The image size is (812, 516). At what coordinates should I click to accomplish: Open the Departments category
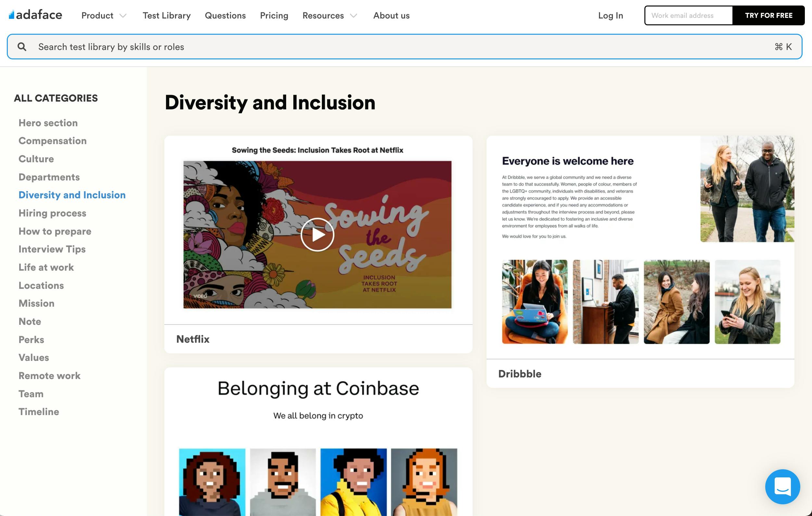[x=49, y=177]
